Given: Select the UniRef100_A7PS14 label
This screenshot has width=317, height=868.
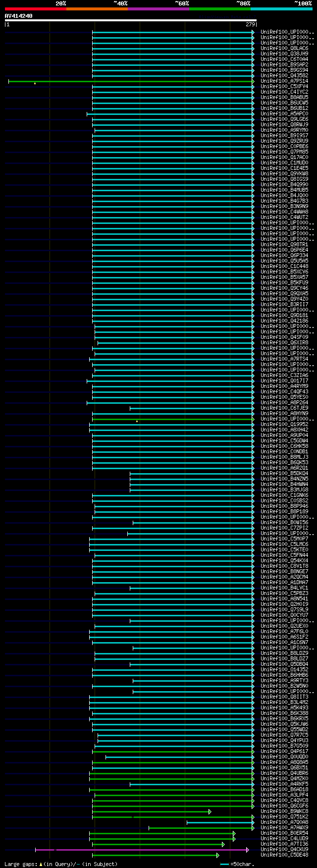Looking at the screenshot, I should [x=284, y=81].
